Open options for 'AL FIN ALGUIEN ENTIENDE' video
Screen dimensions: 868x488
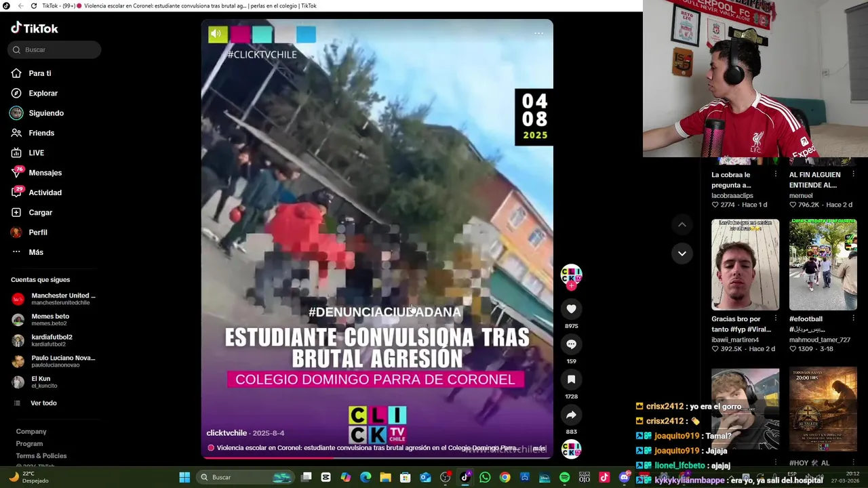click(853, 175)
